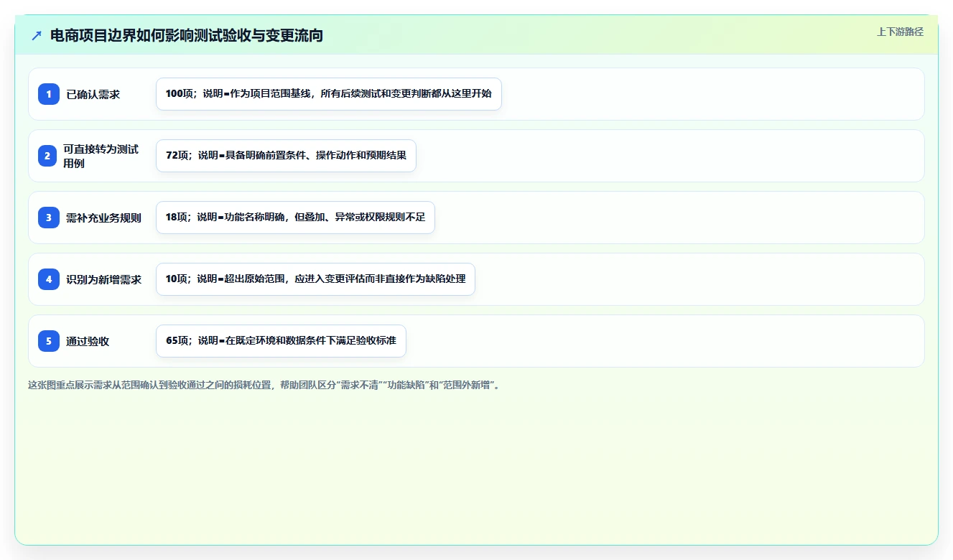Viewport: 953px width, 560px height.
Task: Click the 上下游路径 label
Action: tap(900, 32)
